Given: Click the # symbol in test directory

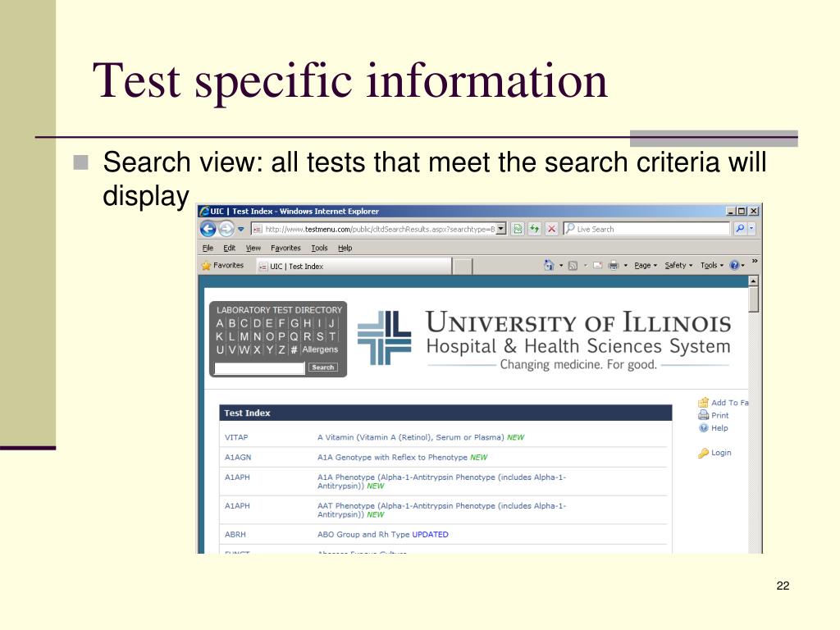Looking at the screenshot, I should (x=294, y=349).
